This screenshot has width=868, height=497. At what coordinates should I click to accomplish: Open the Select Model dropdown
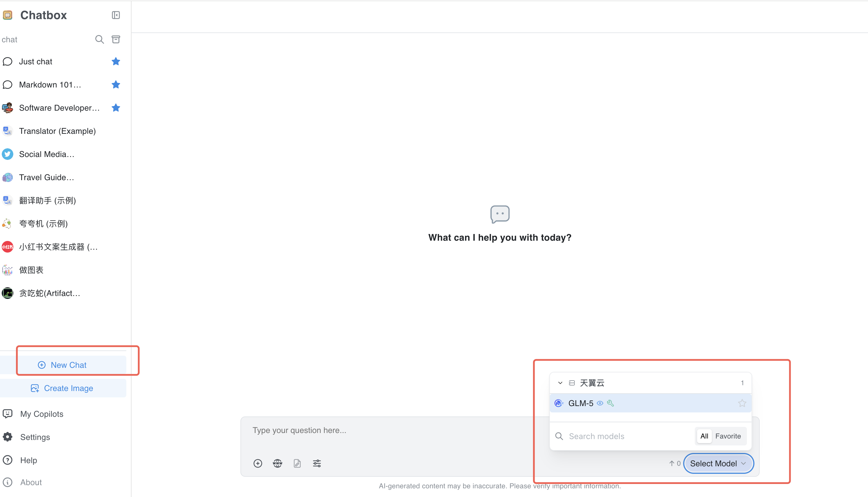[x=718, y=463]
